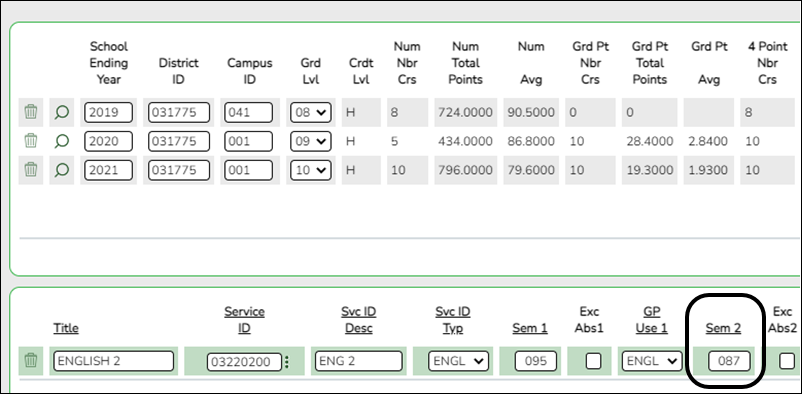Edit District ID field in 2021 row

[179, 169]
